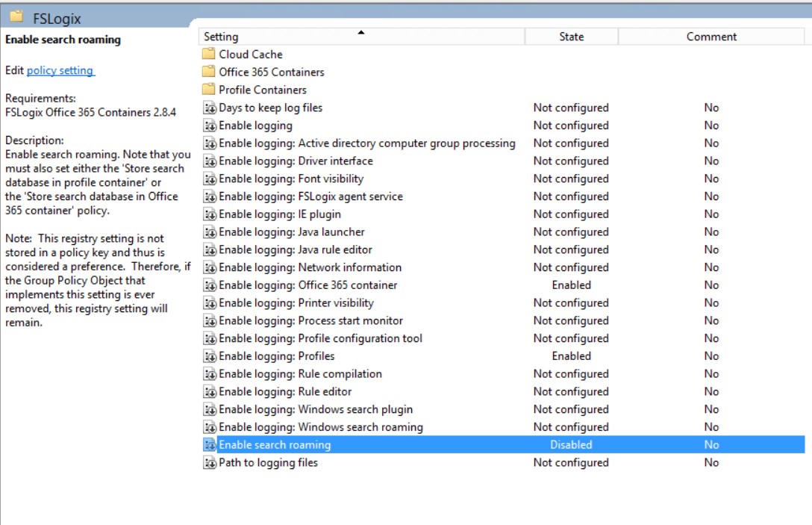Viewport: 812px width, 525px height.
Task: Click the Network information logging policy icon
Action: click(210, 267)
